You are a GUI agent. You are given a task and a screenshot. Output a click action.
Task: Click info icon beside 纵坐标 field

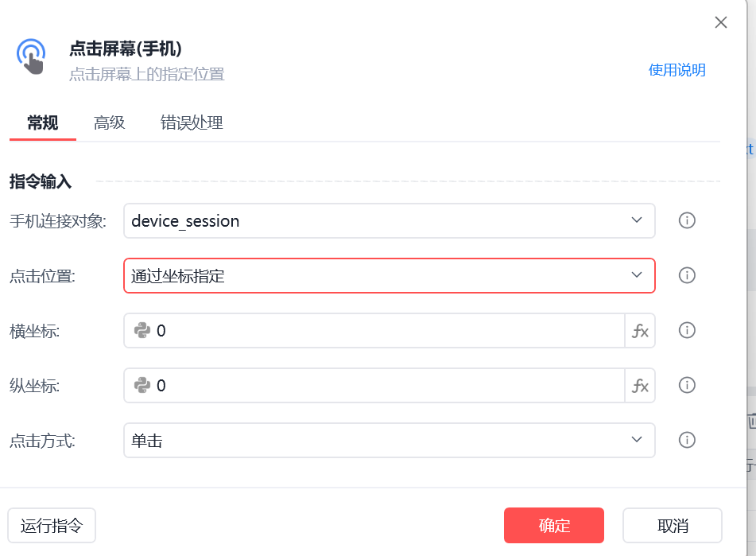coord(687,385)
